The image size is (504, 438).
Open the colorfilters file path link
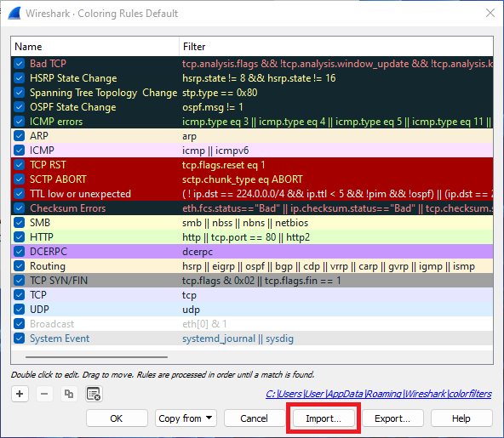(x=379, y=394)
